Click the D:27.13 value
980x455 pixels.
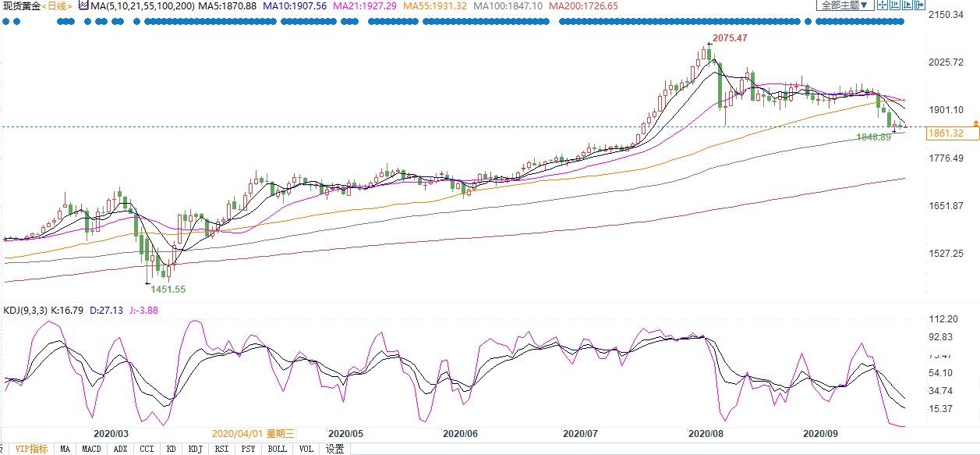tap(104, 310)
